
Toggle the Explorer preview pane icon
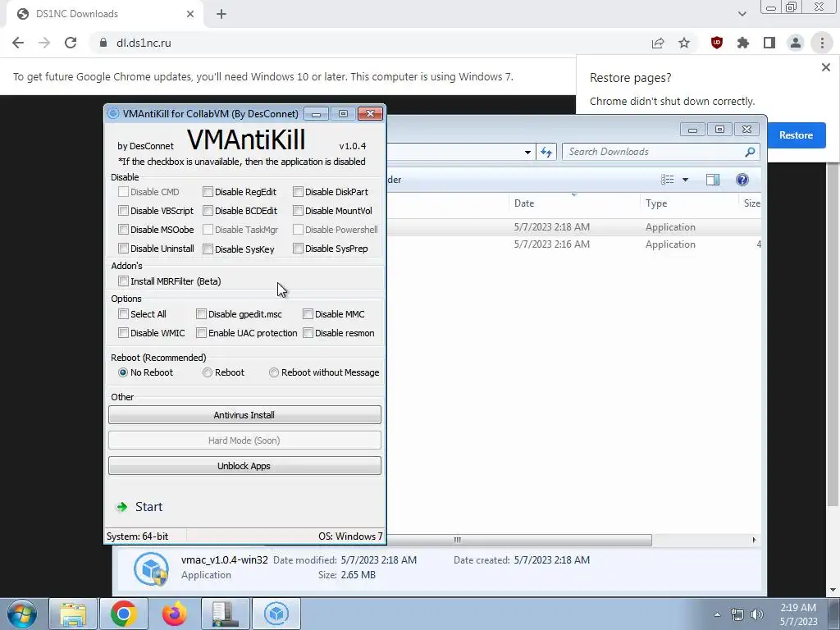[713, 180]
